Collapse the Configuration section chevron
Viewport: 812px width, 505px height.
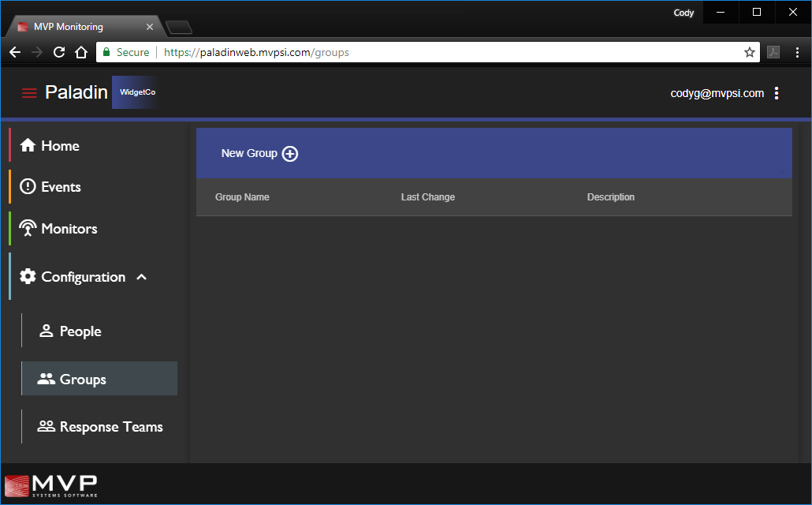point(142,277)
